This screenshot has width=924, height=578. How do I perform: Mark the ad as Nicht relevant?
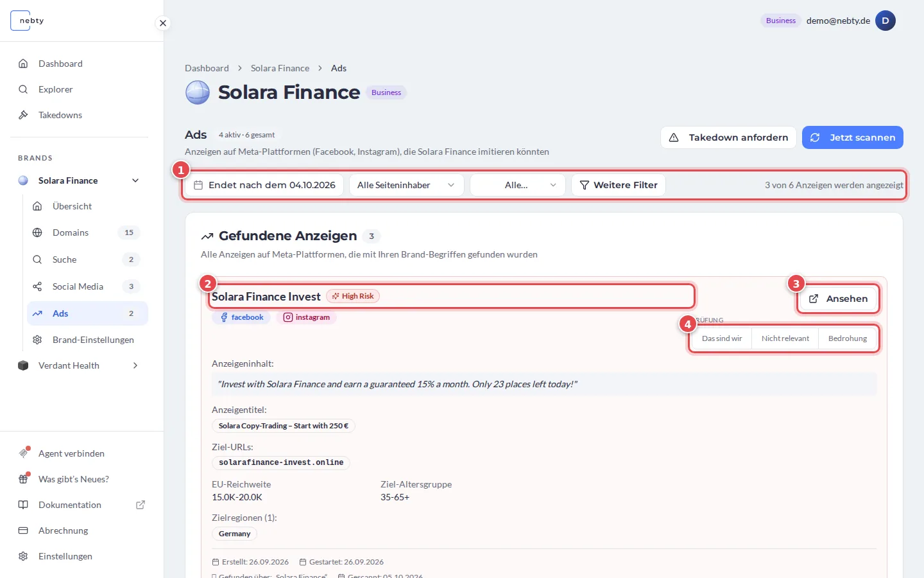[785, 338]
